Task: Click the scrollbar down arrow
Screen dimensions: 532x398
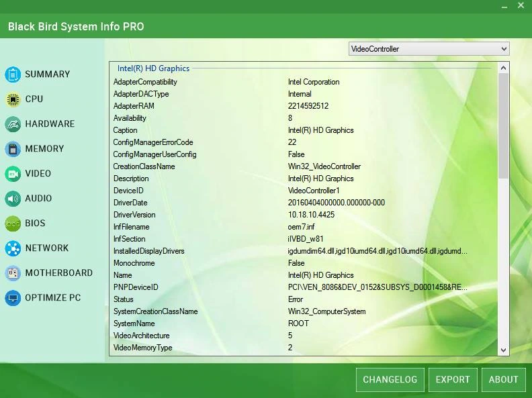Action: pyautogui.click(x=504, y=350)
